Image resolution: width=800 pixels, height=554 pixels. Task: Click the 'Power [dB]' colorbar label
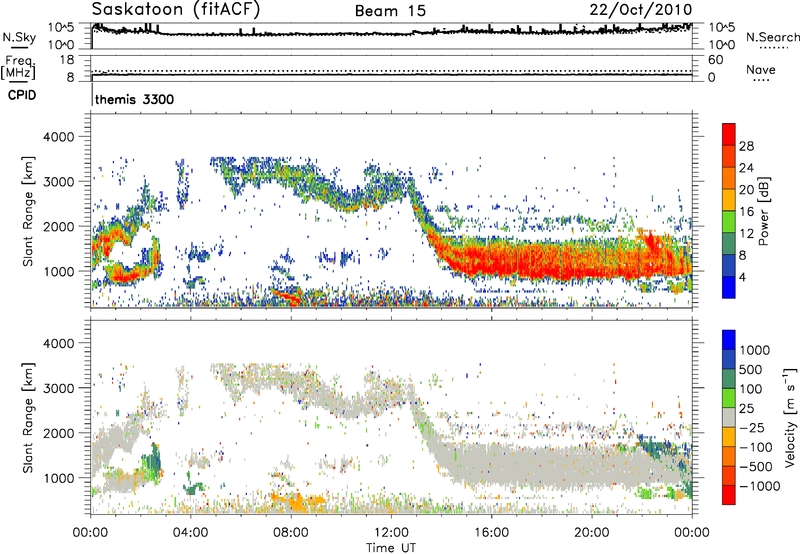[763, 211]
